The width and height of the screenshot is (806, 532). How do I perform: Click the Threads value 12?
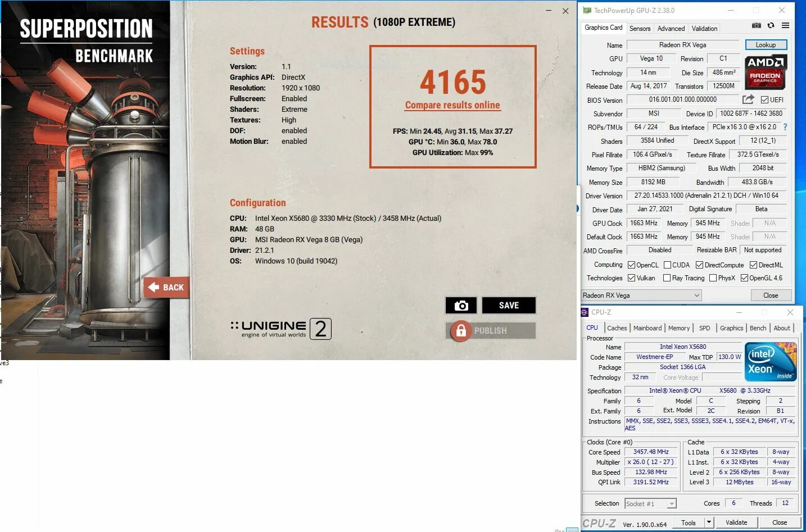tap(785, 503)
